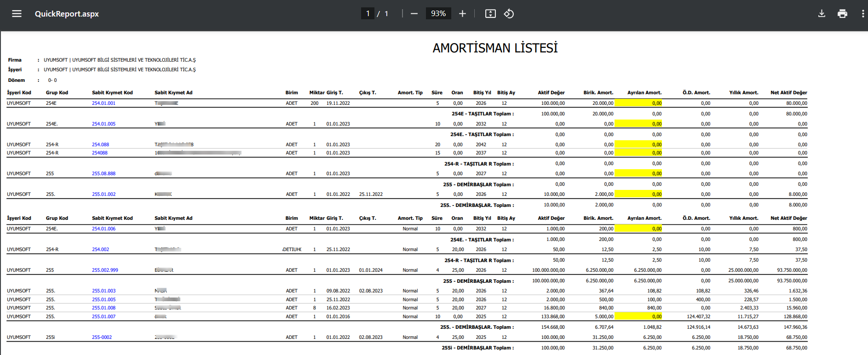Click the AMORTİSMAN LİSTESİ report title
868x355 pixels.
(495, 48)
